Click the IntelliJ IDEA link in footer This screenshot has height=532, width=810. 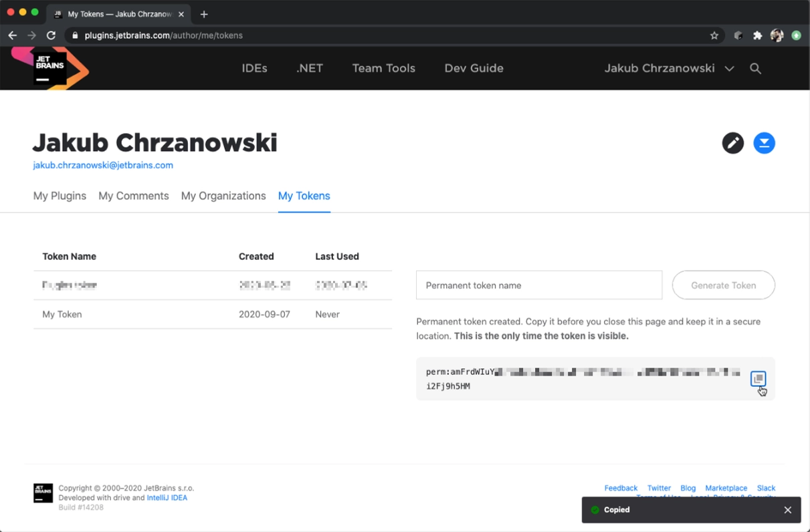pos(167,498)
